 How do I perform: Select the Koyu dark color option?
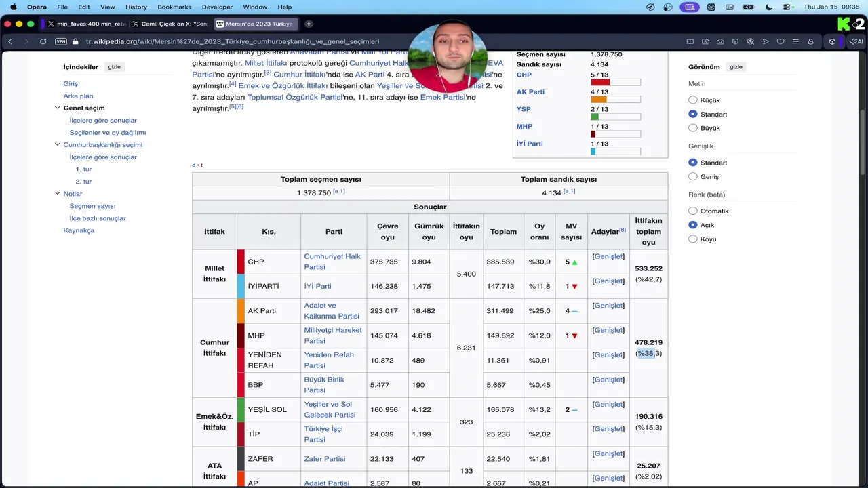693,239
